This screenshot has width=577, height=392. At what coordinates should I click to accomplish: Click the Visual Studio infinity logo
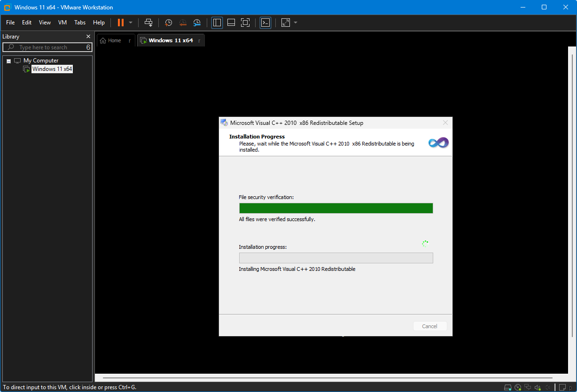(x=439, y=143)
